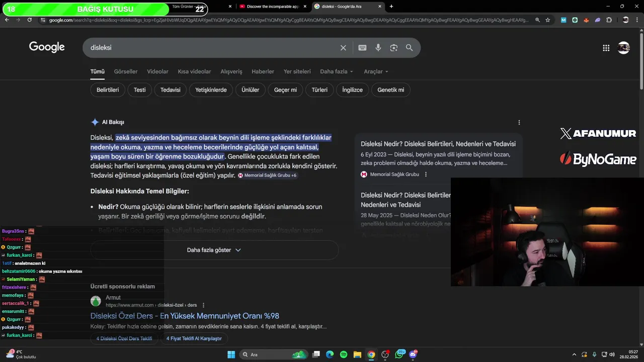Filter results by Ünlüler chip
Viewport: 644px width, 362px height.
point(250,90)
